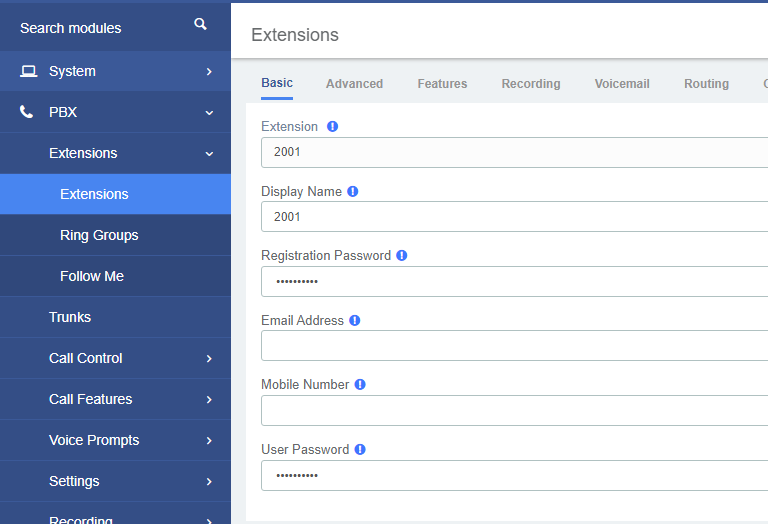Open the System sidebar menu
The image size is (768, 524).
coord(115,71)
